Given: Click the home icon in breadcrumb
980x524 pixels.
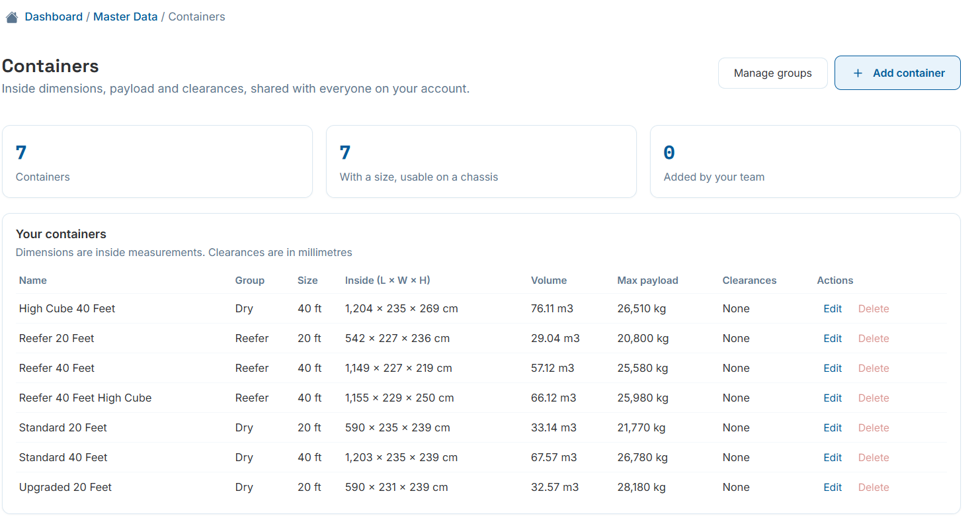Looking at the screenshot, I should 12,17.
